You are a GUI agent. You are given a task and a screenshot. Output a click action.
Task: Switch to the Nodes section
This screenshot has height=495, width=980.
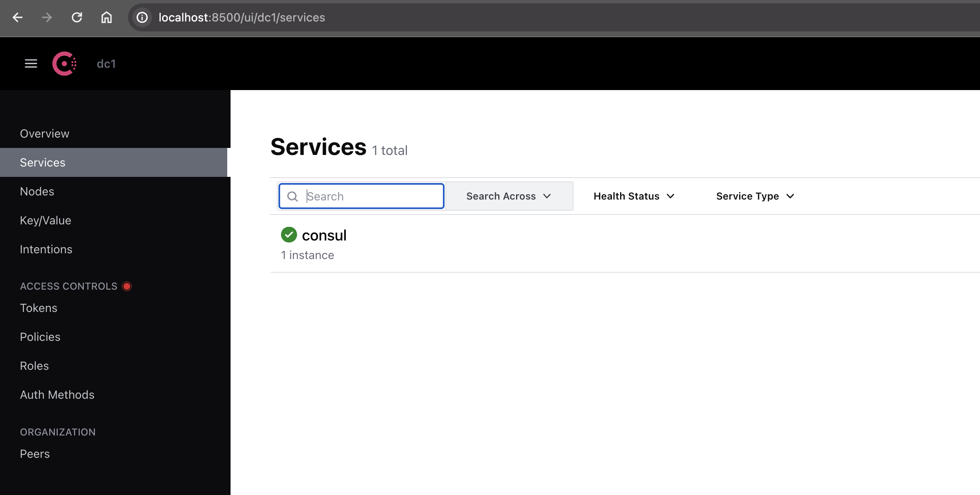37,191
